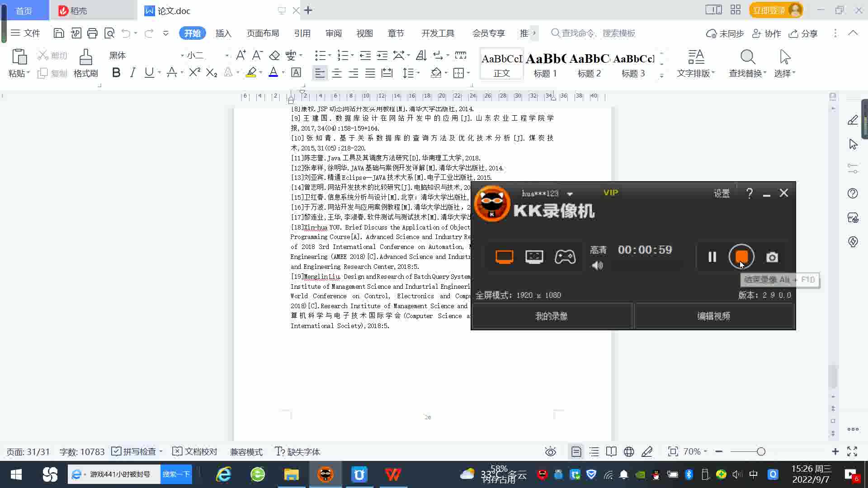Click the 编辑视频 button

pos(713,316)
